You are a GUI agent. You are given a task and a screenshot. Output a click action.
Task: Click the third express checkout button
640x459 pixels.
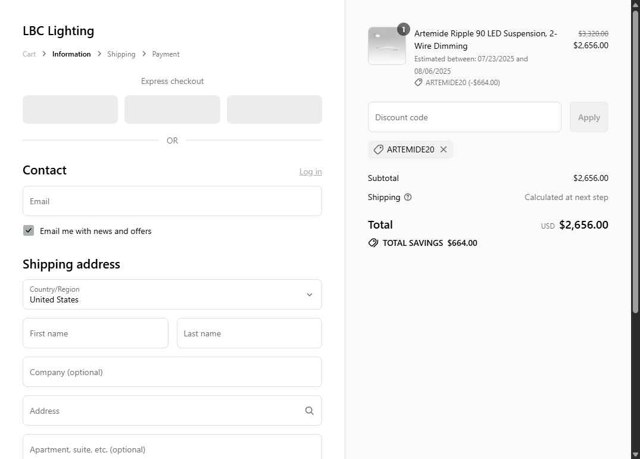[274, 109]
